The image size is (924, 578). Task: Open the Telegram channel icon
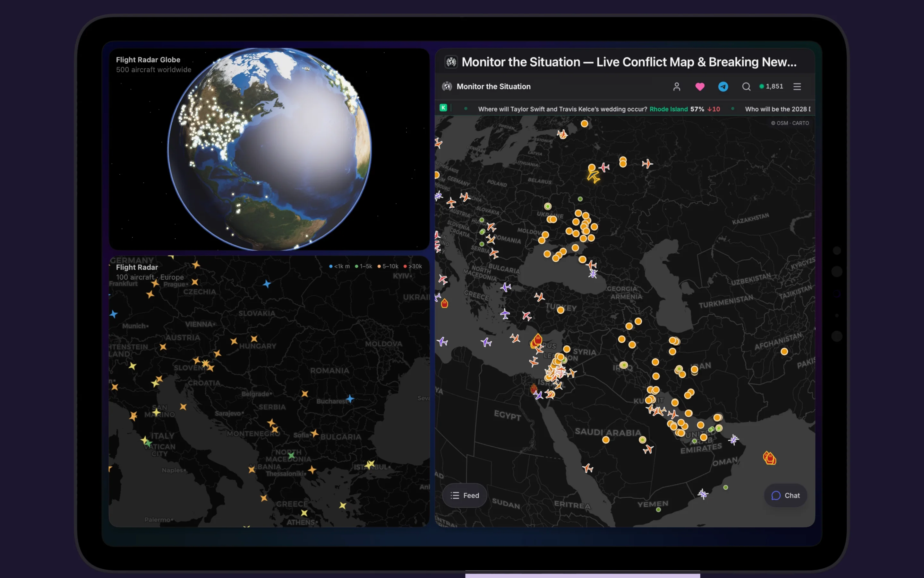coord(723,87)
